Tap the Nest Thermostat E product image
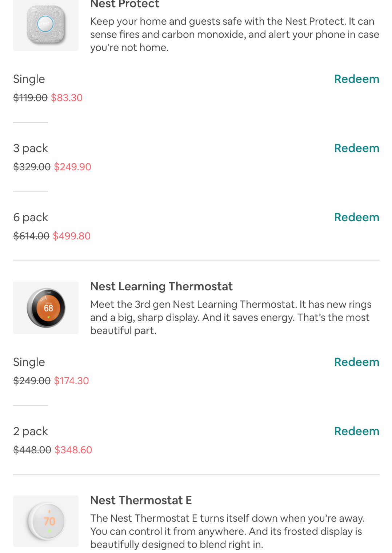 [46, 521]
